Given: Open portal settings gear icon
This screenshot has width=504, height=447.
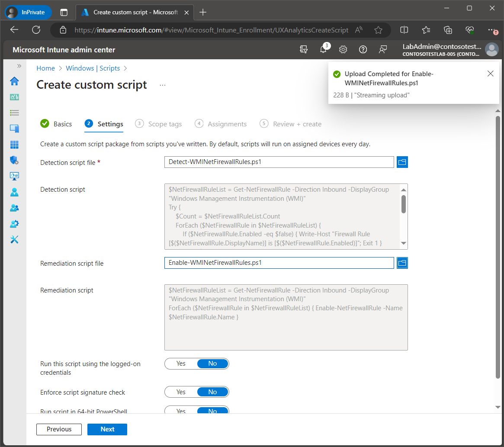Looking at the screenshot, I should click(343, 49).
